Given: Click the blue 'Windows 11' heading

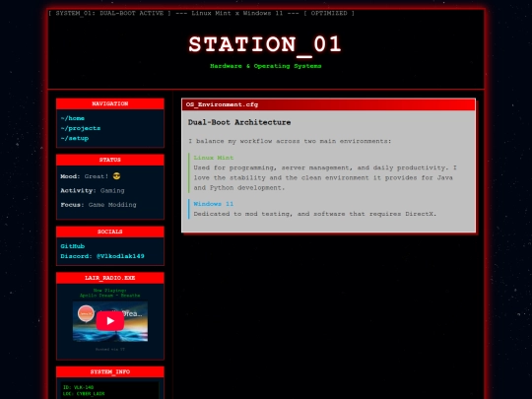Looking at the screenshot, I should 214,204.
